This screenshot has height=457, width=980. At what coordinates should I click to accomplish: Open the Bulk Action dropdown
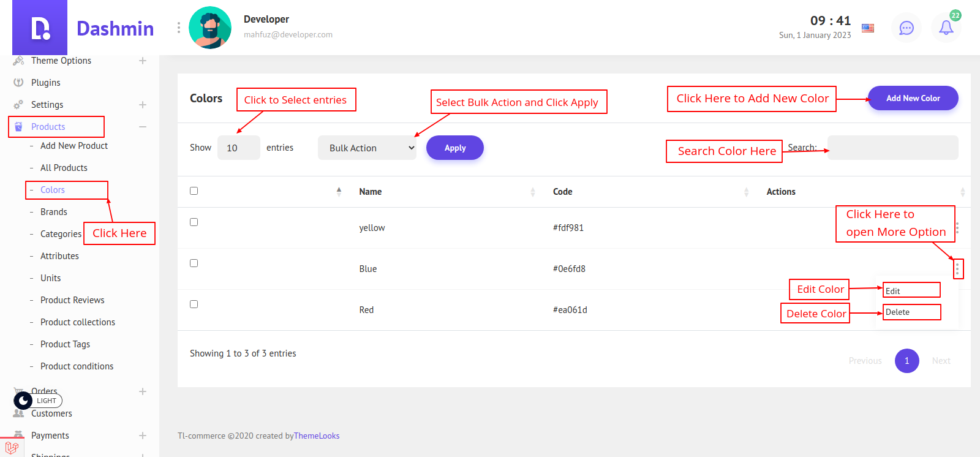coord(367,148)
